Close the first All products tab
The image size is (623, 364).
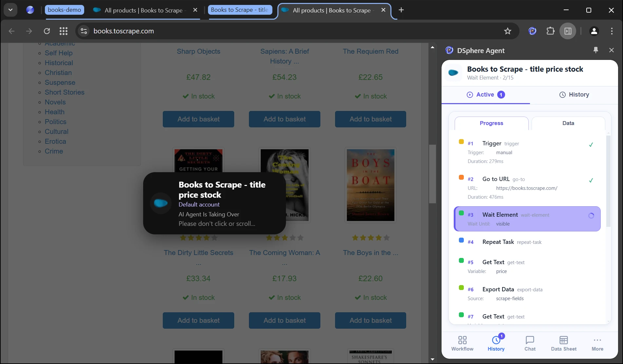click(x=195, y=10)
